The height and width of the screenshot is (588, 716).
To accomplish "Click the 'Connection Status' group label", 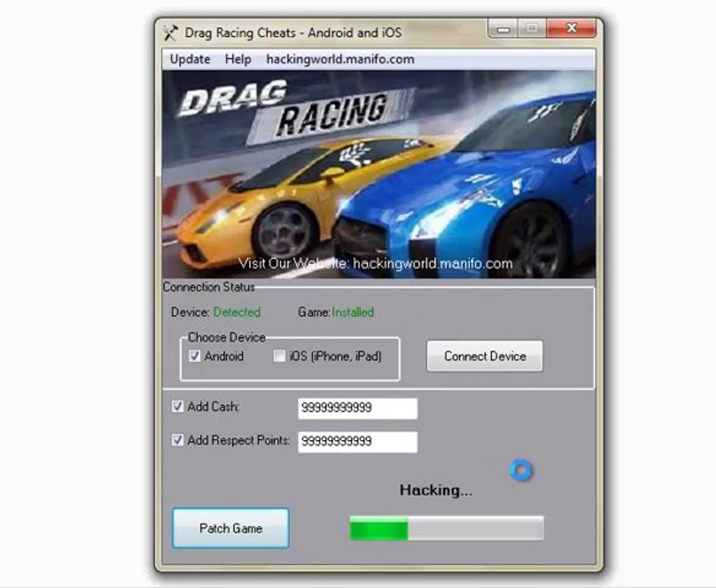I will coord(208,287).
